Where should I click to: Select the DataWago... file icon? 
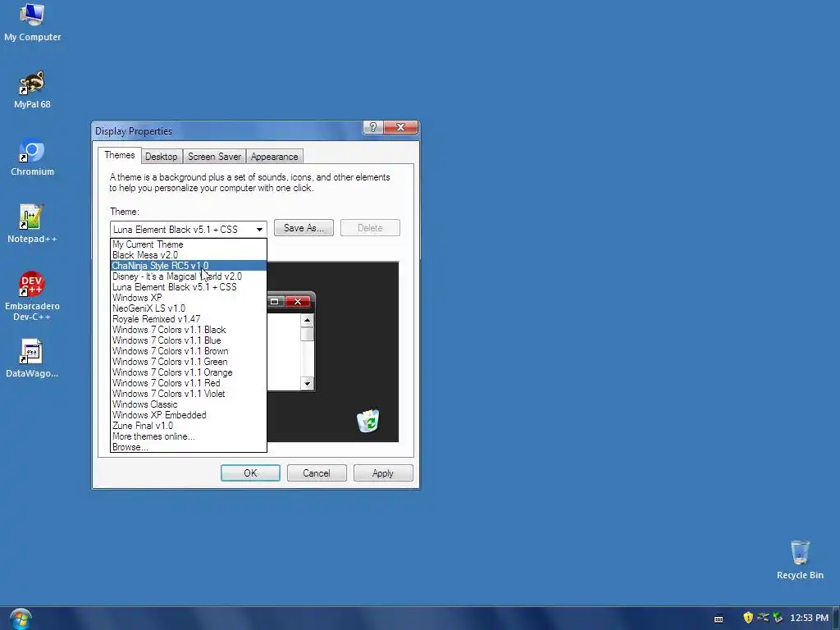click(x=32, y=358)
